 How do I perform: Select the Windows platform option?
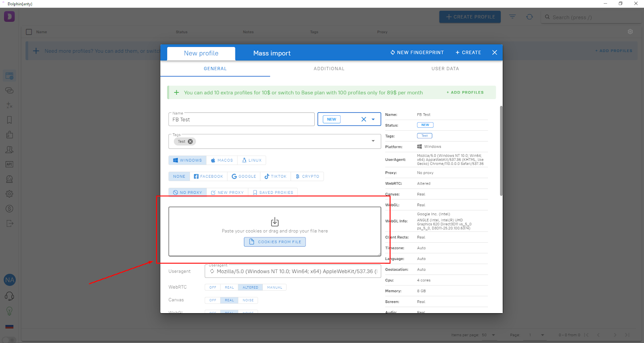(x=188, y=160)
